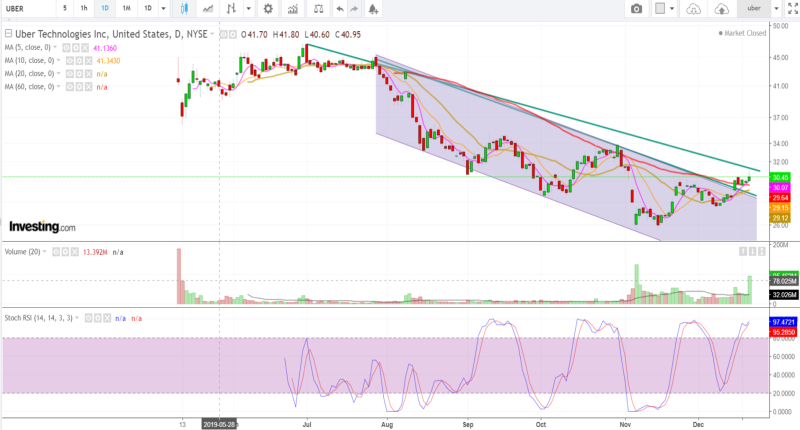This screenshot has height=430, width=800.
Task: Select the 5 minute interval
Action: [x=65, y=8]
